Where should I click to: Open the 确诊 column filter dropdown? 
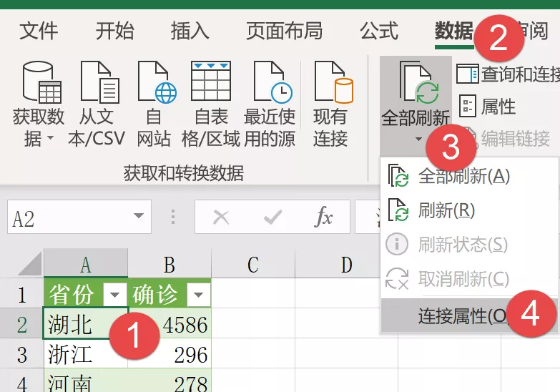pos(198,295)
